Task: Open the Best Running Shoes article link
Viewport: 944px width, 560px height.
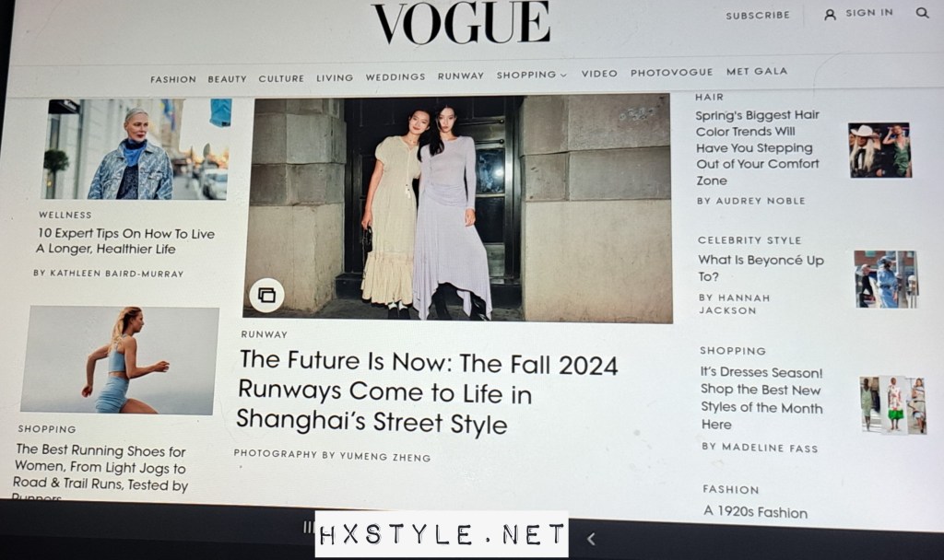Action: (x=100, y=471)
